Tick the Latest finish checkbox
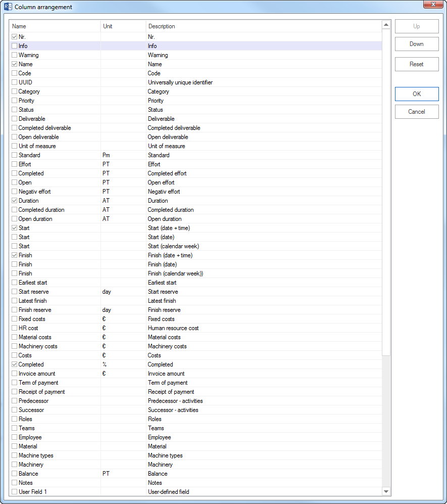This screenshot has height=504, width=447. tap(15, 301)
